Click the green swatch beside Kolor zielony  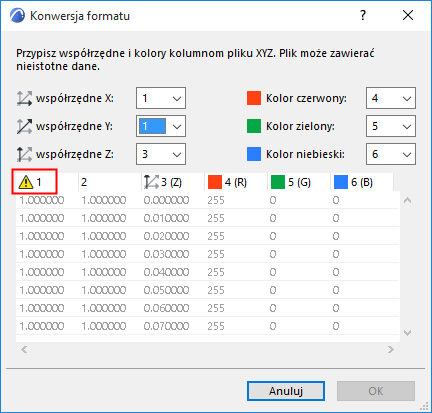pyautogui.click(x=254, y=126)
